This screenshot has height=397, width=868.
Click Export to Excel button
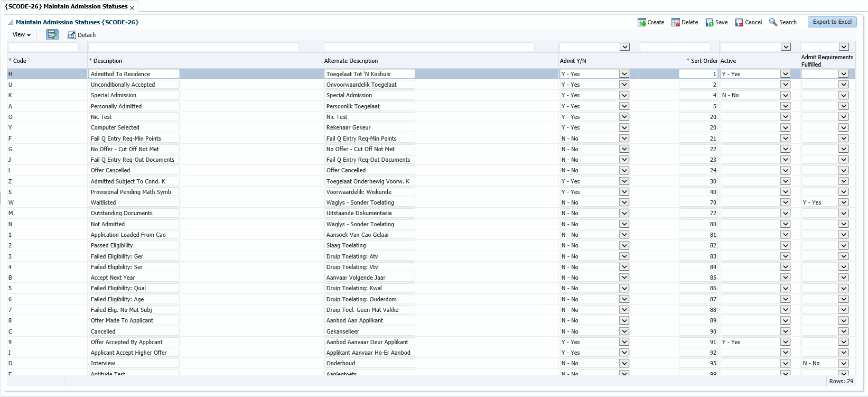point(832,22)
